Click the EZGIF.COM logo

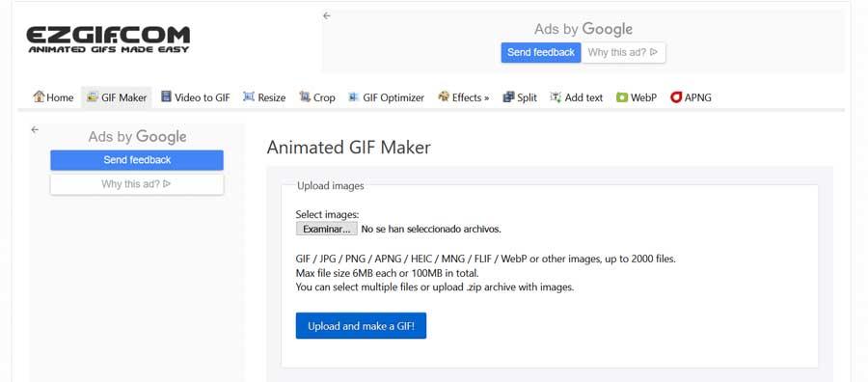coord(108,40)
